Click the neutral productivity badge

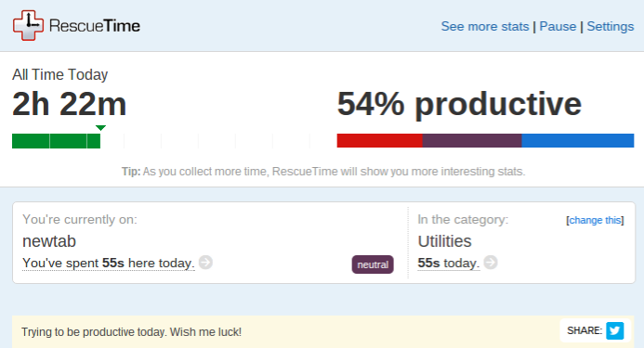373,264
